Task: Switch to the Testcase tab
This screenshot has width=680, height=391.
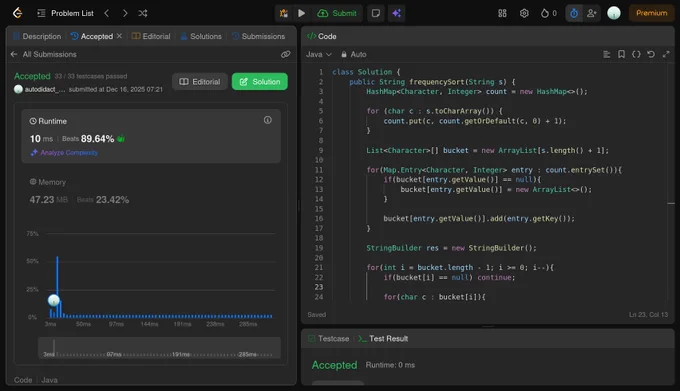Action: [x=329, y=339]
